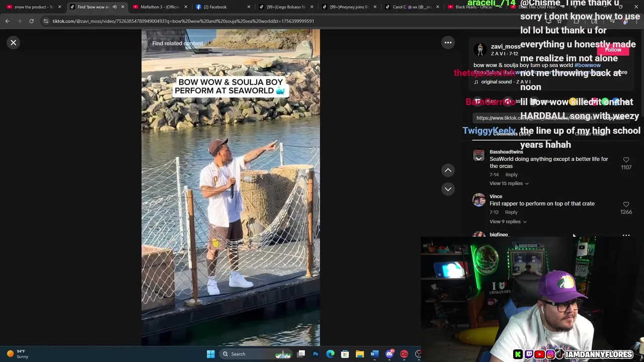Close the TikTok video viewer
The height and width of the screenshot is (362, 644).
tap(14, 43)
